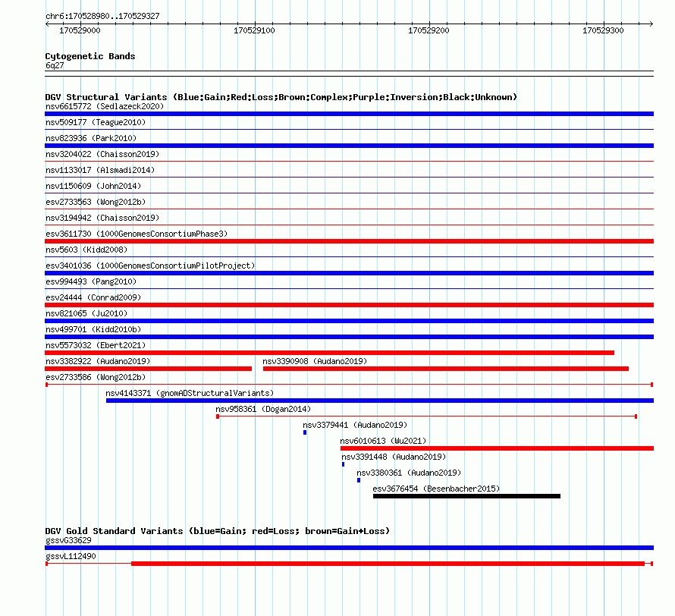This screenshot has width=675, height=616.
Task: Click the chr6:170528980..170529327 coordinate text
Action: [x=102, y=16]
